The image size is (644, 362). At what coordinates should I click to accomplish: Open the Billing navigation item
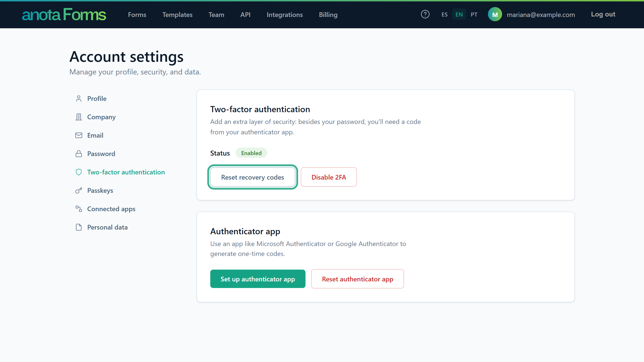pos(328,15)
